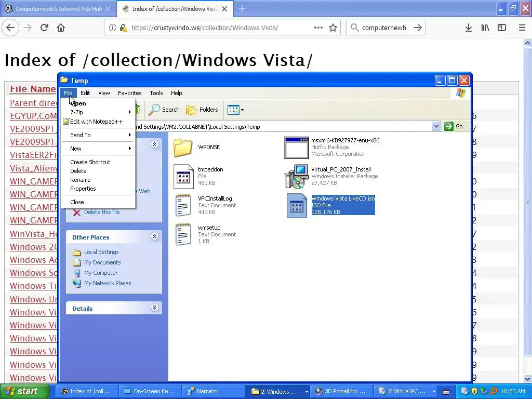This screenshot has width=532, height=399.
Task: Open the Tools menu
Action: pos(156,93)
